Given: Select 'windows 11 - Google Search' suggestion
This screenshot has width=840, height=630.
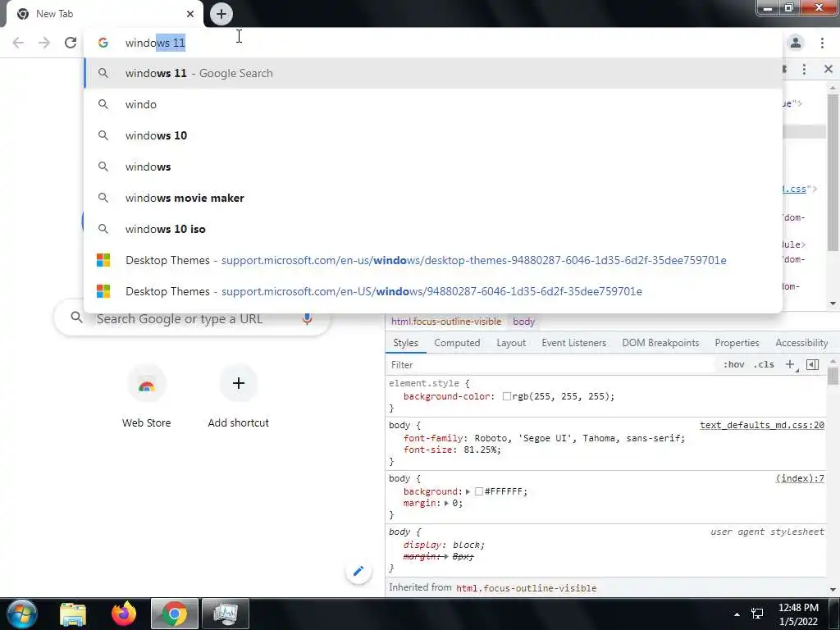Looking at the screenshot, I should (x=433, y=73).
